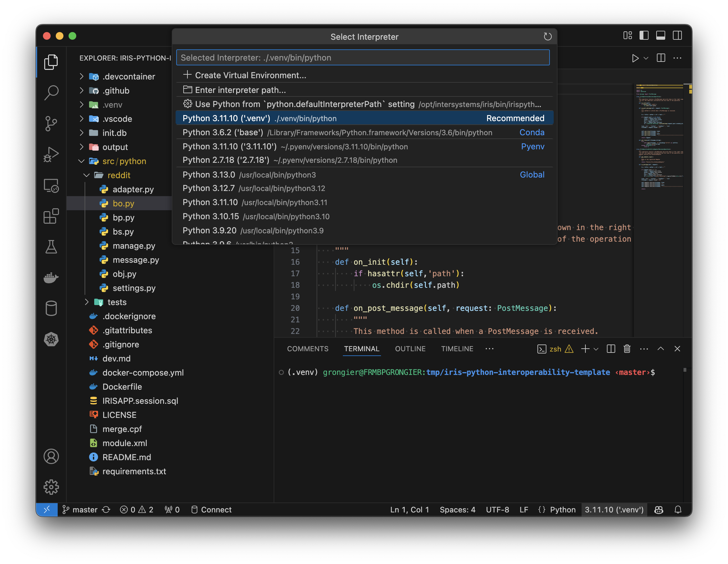Open the Kubernetes helm-wheel view

51,339
